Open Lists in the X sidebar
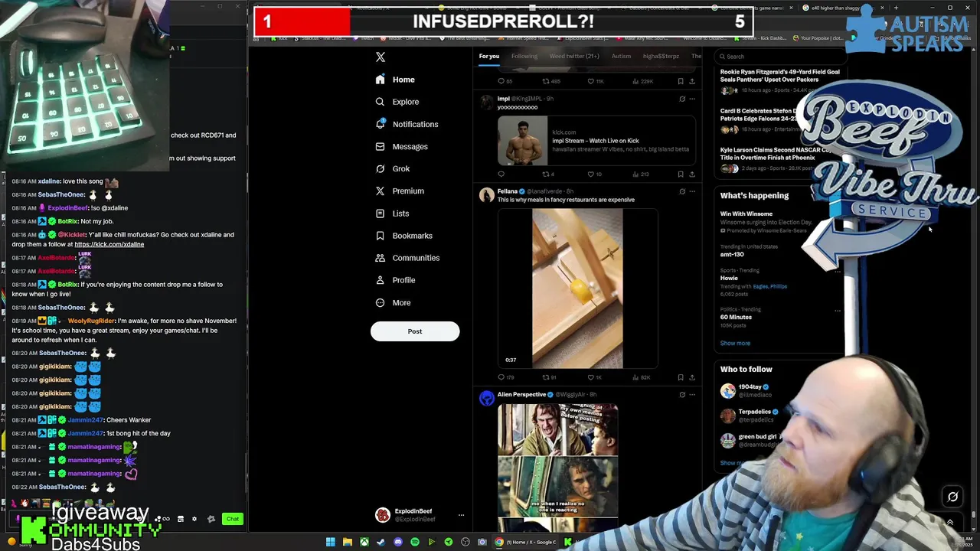 coord(392,214)
